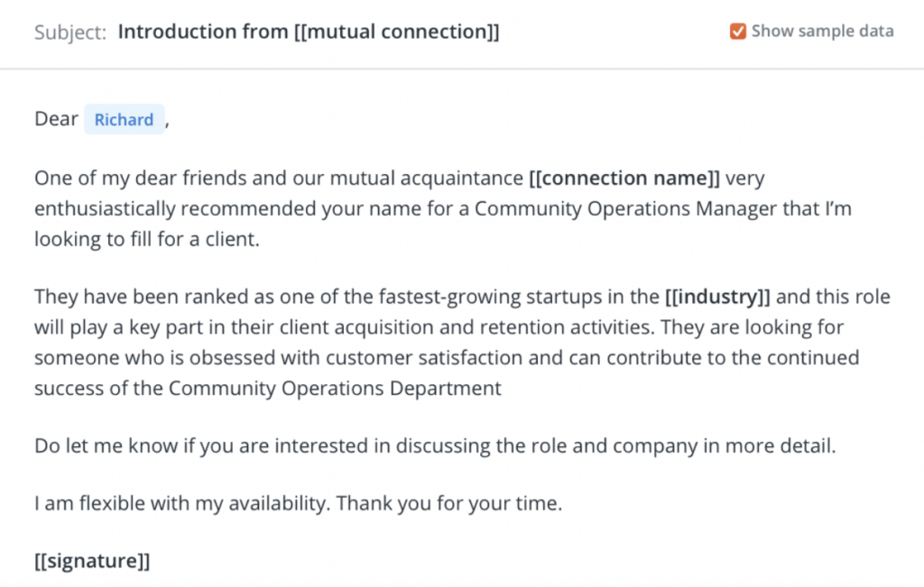924x587 pixels.
Task: Click end of 'Community Operations Department' line
Action: 502,389
